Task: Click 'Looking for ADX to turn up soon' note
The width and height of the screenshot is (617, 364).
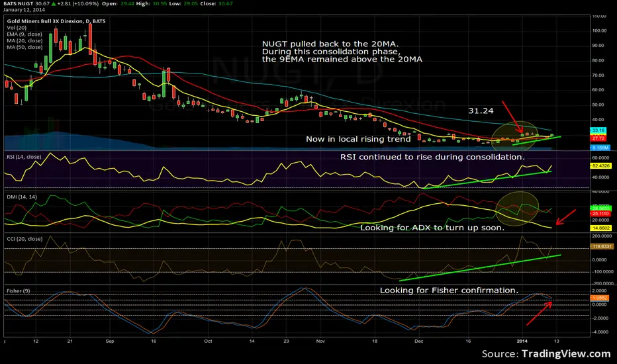Action: pyautogui.click(x=432, y=228)
